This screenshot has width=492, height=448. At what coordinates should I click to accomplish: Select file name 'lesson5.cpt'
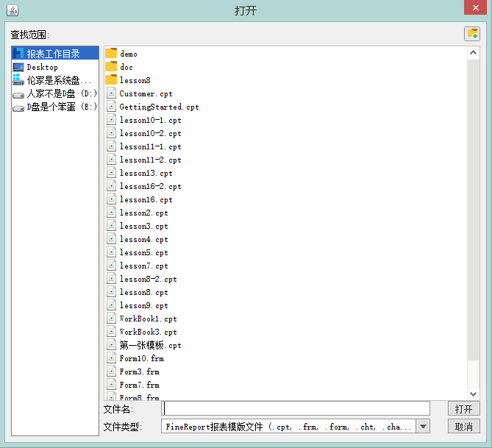point(143,252)
